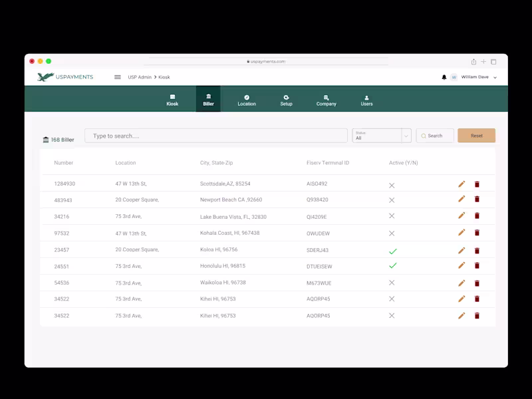Go to the Setup tab
532x399 pixels.
point(286,100)
